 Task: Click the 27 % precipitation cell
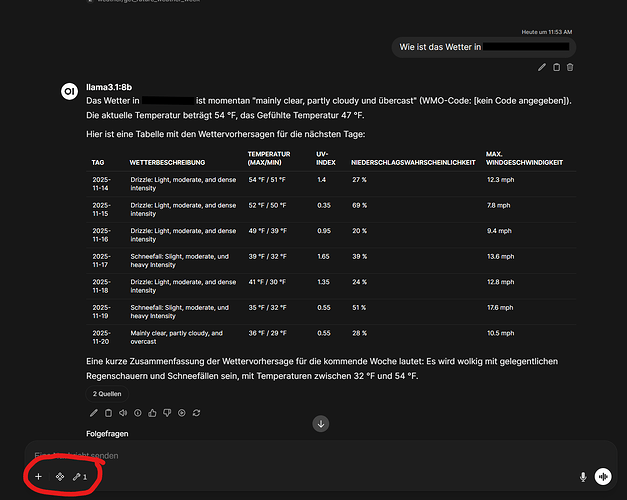pyautogui.click(x=359, y=180)
